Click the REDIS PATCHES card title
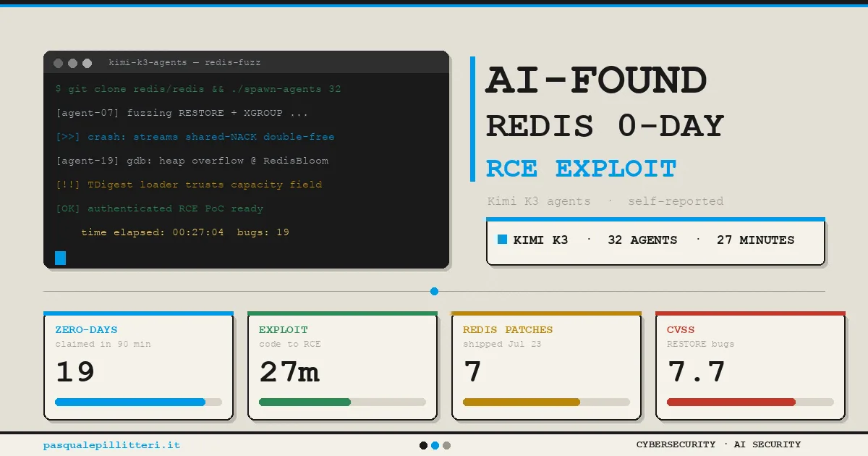This screenshot has height=456, width=868. (x=508, y=330)
